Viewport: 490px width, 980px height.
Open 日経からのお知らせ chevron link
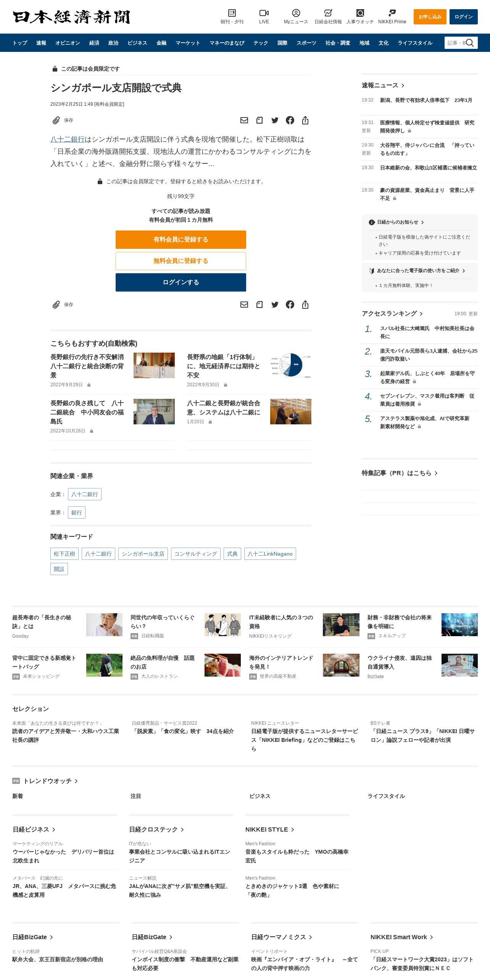[x=422, y=222]
